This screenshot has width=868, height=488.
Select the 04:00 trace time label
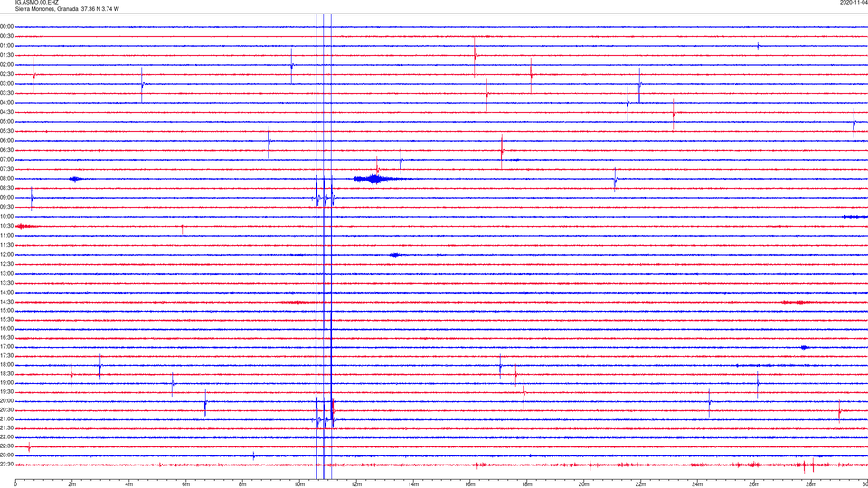(6, 102)
